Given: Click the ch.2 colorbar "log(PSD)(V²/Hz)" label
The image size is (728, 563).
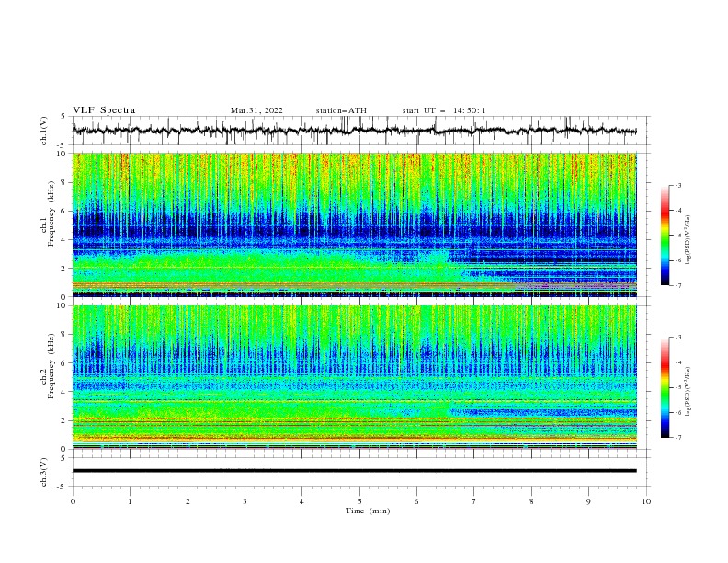Looking at the screenshot, I should [x=688, y=392].
